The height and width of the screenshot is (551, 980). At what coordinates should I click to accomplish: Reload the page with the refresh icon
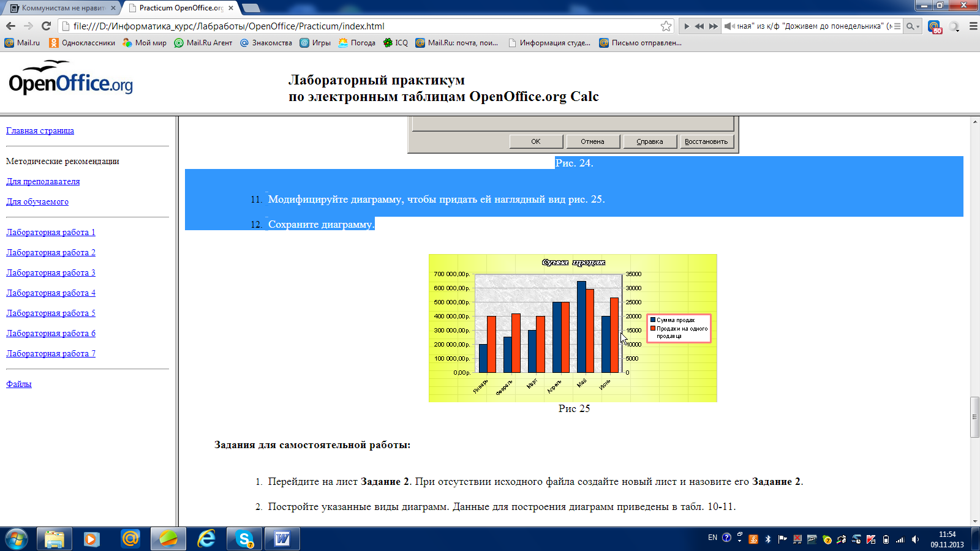[x=46, y=26]
